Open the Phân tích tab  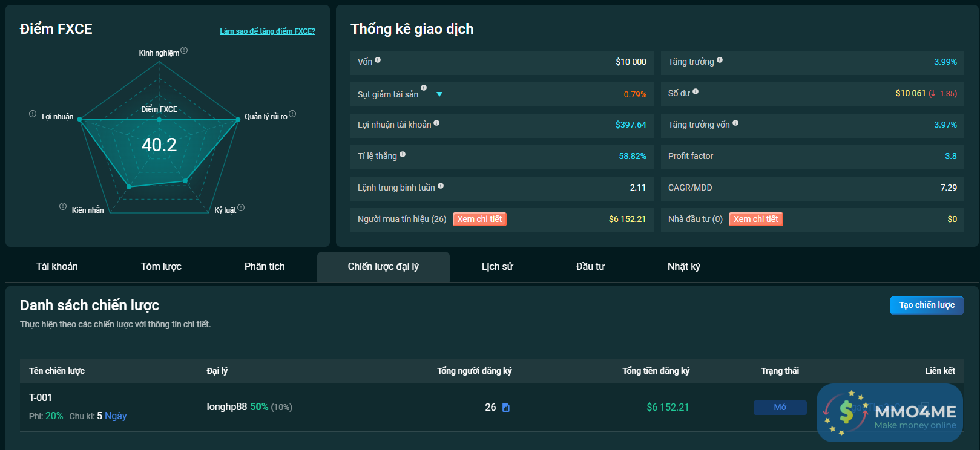(x=265, y=267)
